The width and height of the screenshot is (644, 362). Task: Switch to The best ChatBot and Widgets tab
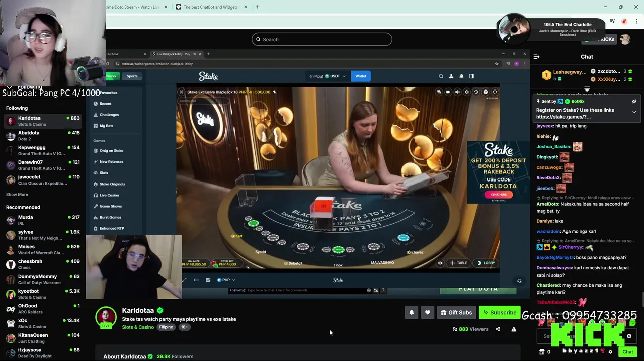pyautogui.click(x=211, y=7)
